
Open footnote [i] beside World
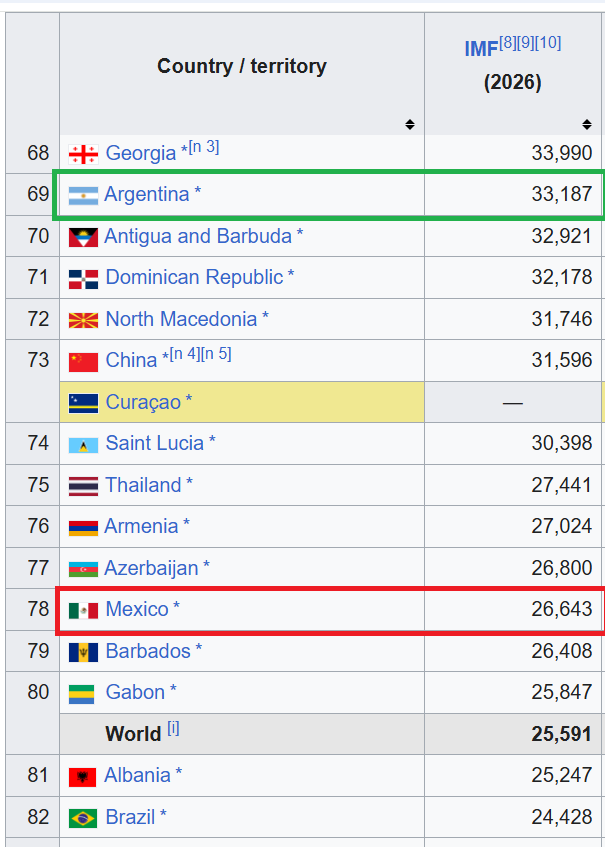(173, 729)
